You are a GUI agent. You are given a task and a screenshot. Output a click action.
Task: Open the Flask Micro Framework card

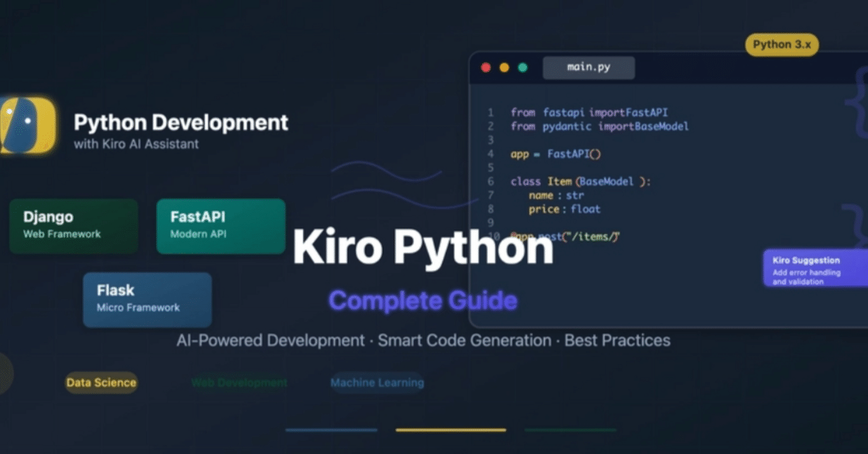tap(147, 299)
